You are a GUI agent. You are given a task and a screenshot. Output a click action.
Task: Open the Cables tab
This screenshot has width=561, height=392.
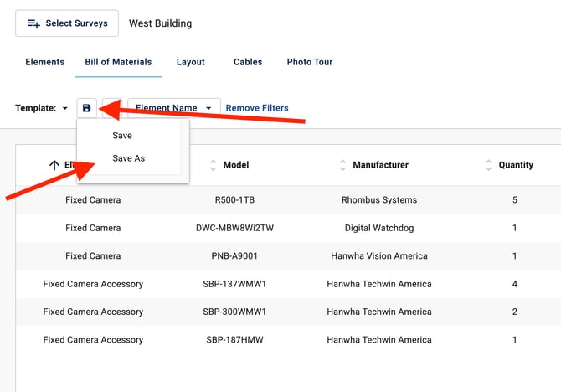[248, 62]
